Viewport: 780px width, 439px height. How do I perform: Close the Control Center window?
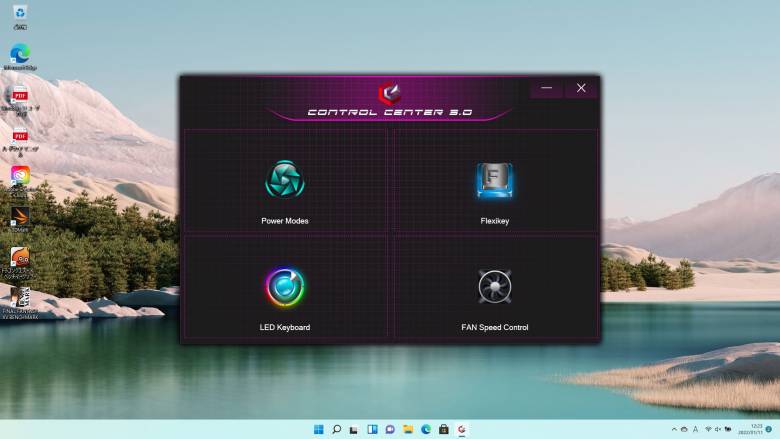pyautogui.click(x=581, y=88)
